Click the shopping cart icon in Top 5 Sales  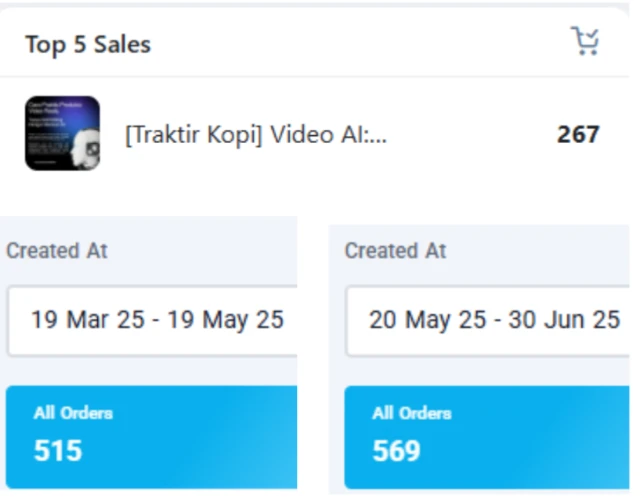(x=585, y=42)
